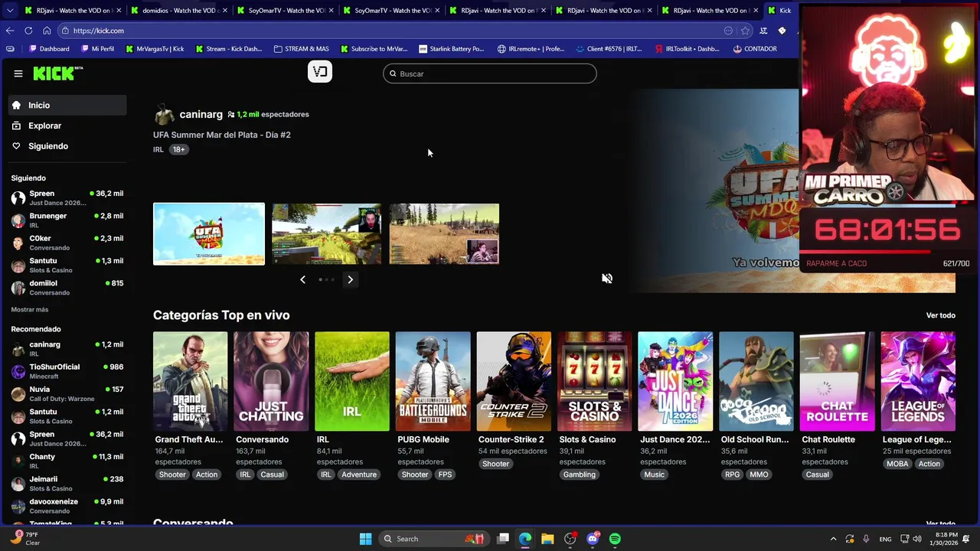Open Nuvia recommended channel
This screenshot has height=551, width=980.
(67, 394)
